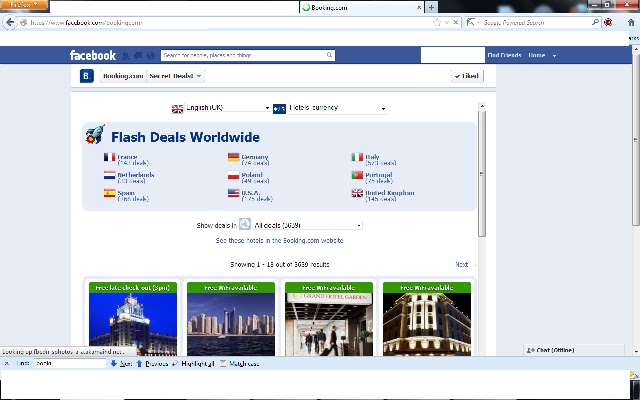640x400 pixels.
Task: Click Find Next down arrow button
Action: click(121, 363)
